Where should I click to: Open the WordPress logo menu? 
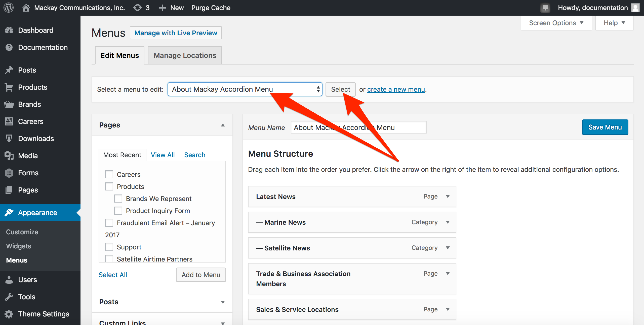[x=9, y=8]
